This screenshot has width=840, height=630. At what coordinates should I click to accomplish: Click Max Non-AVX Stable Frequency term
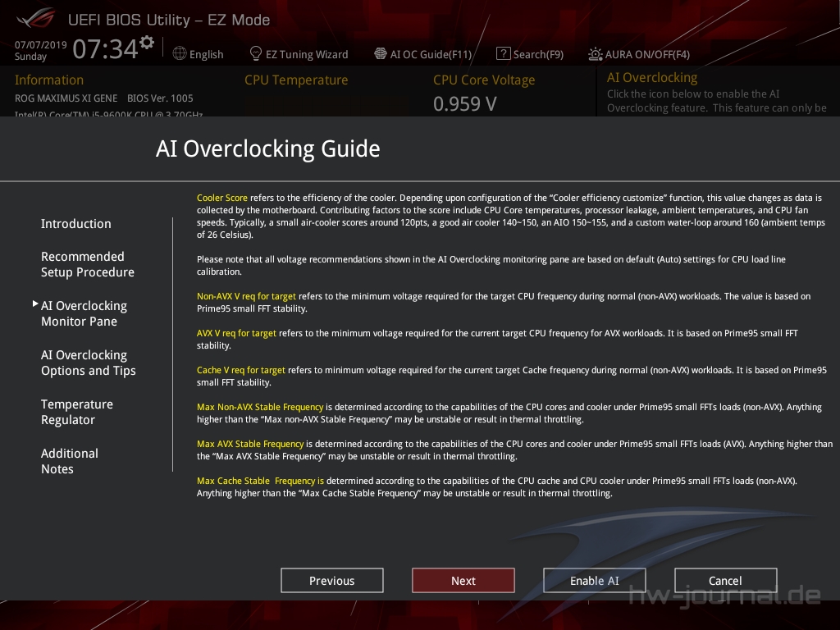260,407
